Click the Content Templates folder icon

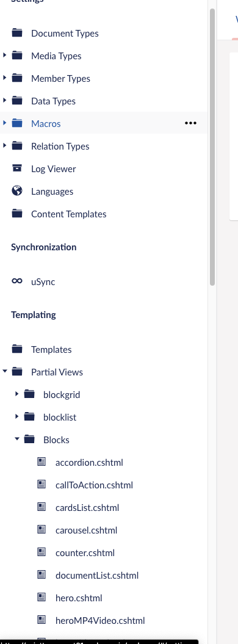coord(17,213)
